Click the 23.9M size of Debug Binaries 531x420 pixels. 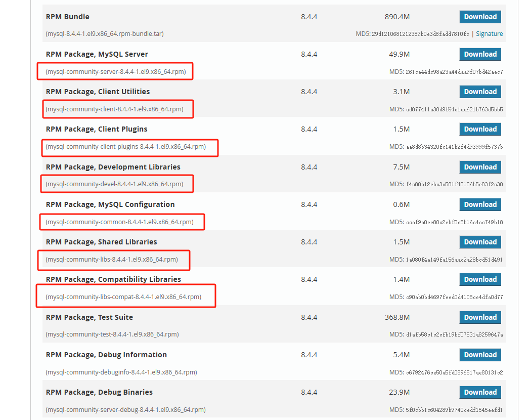click(400, 392)
